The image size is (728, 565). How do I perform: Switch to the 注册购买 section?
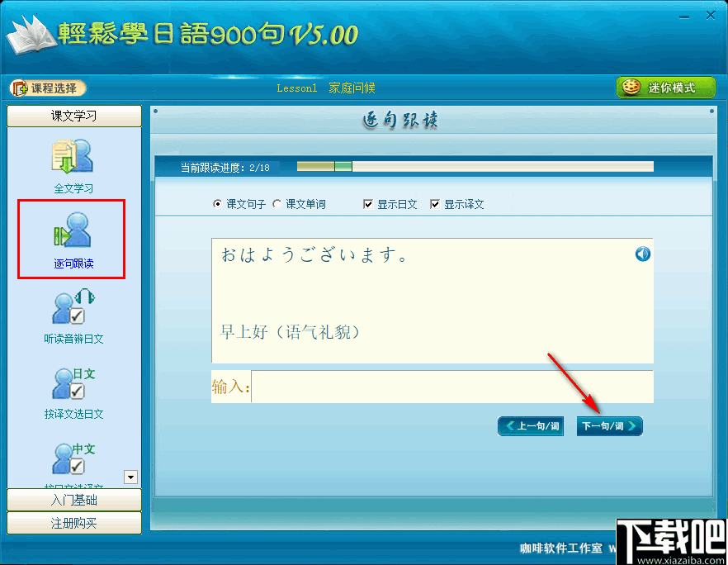(74, 522)
